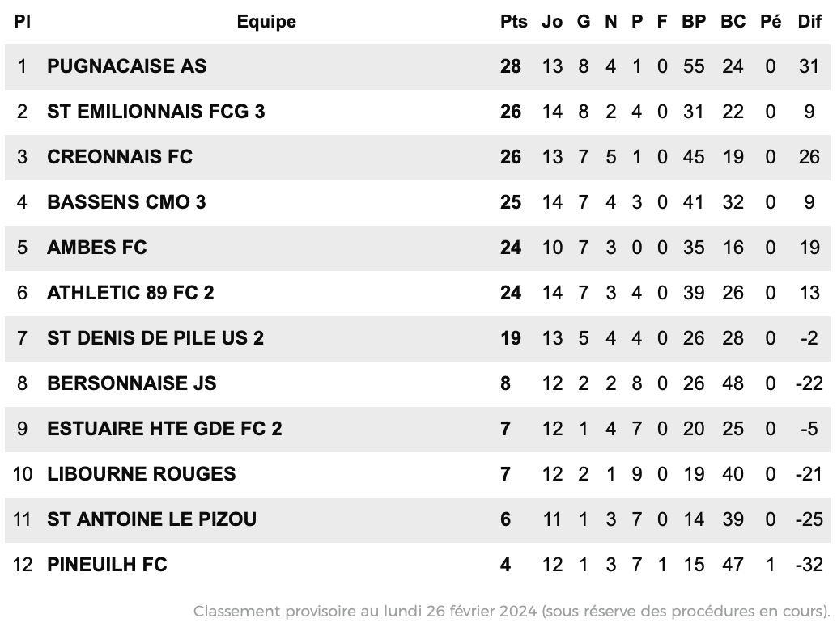Open BERSONNAISE JS team entry
This screenshot has width=837, height=644.
click(x=132, y=383)
